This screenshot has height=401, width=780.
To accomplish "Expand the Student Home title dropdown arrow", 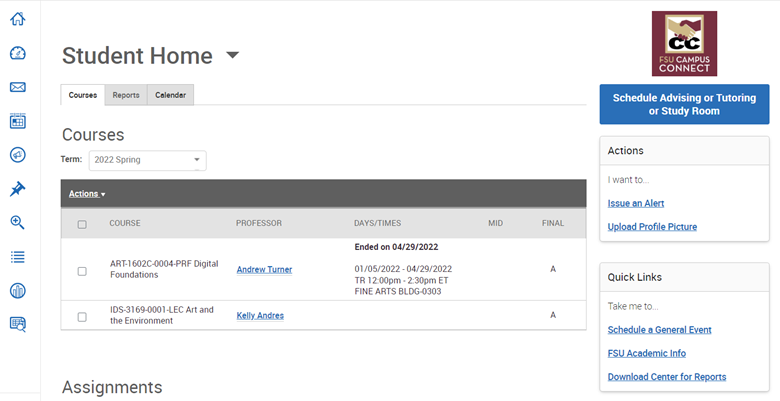I will point(233,56).
